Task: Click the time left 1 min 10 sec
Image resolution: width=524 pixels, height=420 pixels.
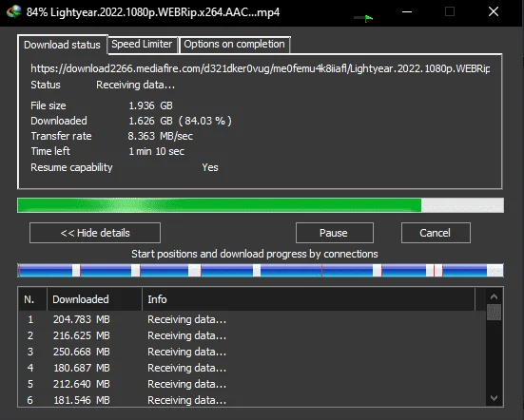Action: [156, 151]
